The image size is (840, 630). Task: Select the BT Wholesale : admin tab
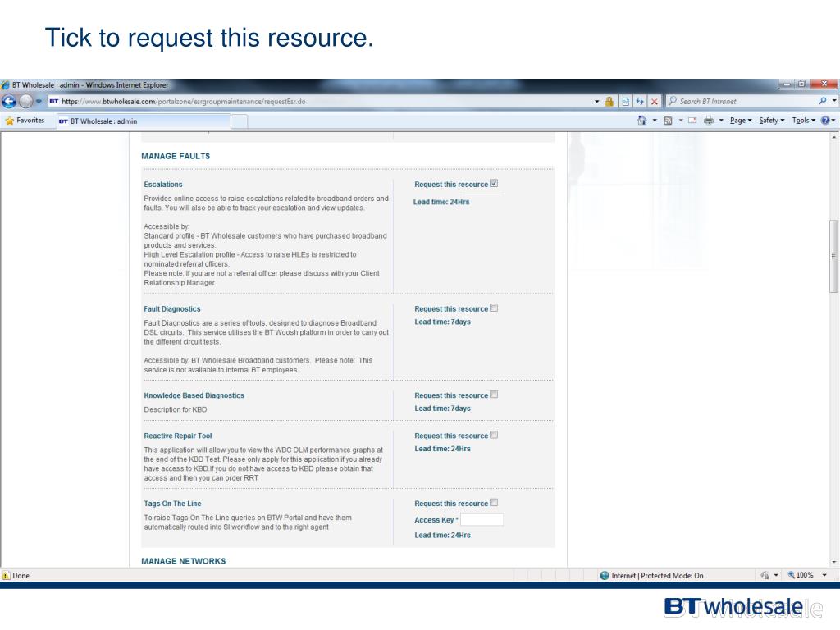pyautogui.click(x=144, y=121)
